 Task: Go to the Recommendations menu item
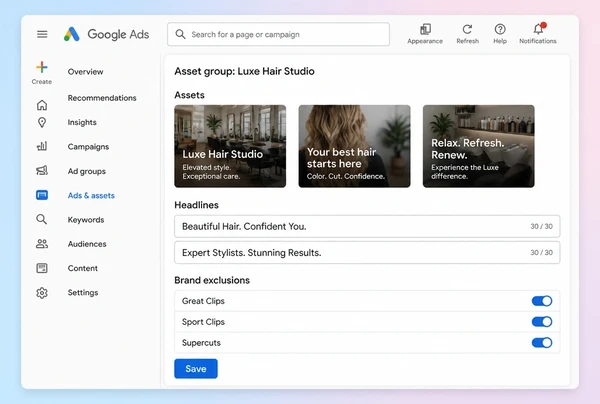click(102, 98)
